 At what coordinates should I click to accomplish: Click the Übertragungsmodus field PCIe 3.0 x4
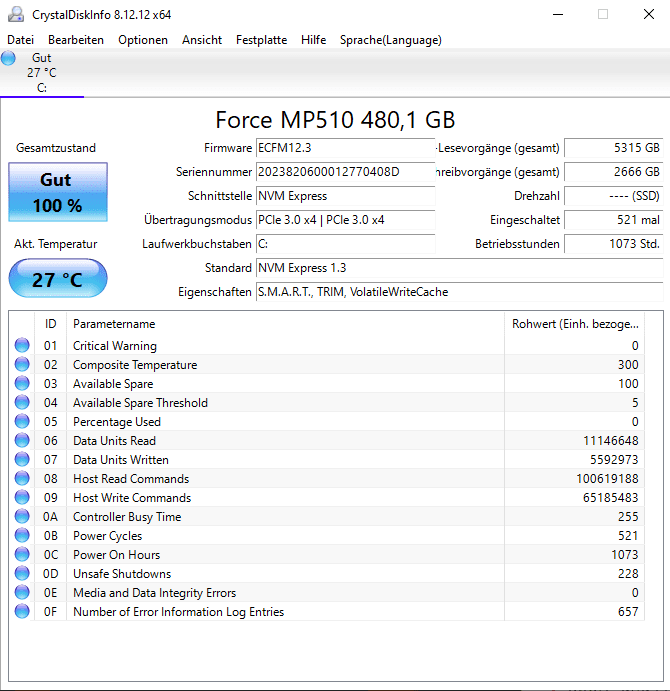tap(346, 220)
